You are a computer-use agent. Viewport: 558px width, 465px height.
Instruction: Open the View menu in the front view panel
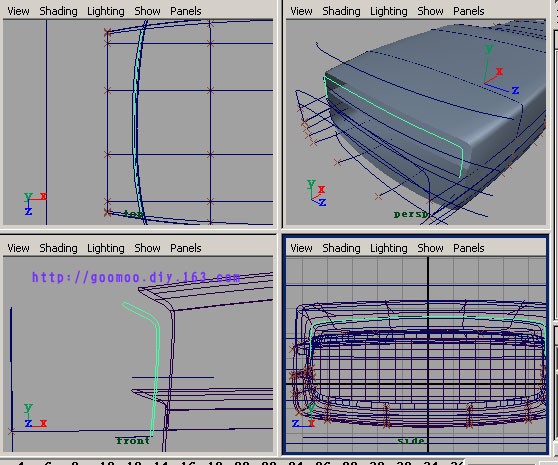(x=18, y=248)
